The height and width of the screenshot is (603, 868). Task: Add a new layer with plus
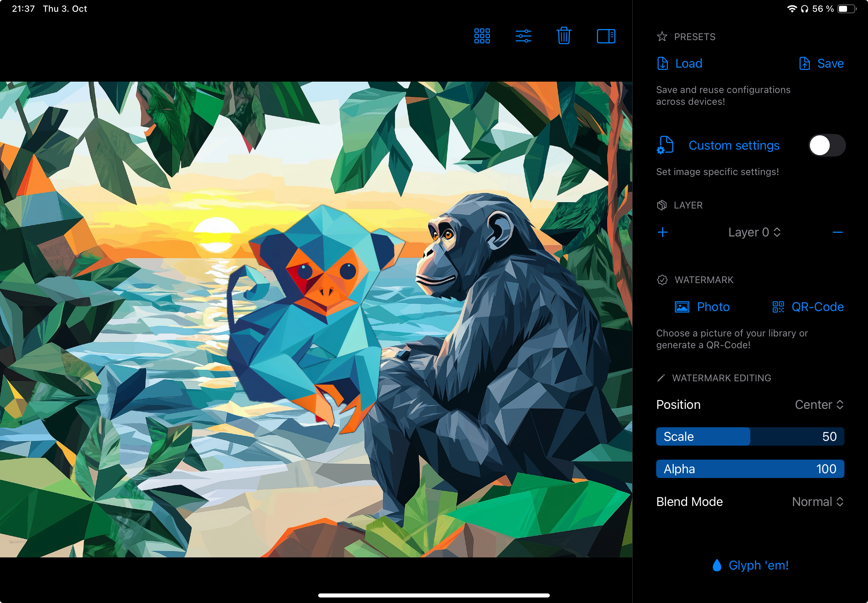point(662,232)
